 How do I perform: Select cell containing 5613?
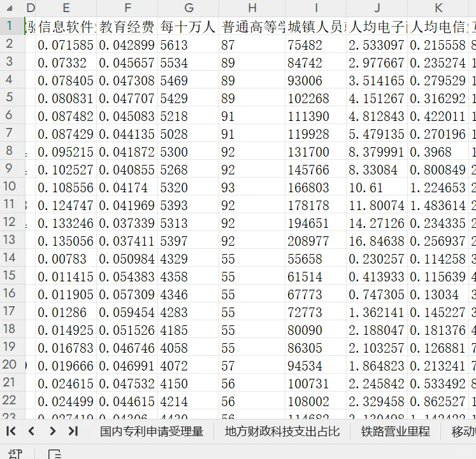coord(189,45)
